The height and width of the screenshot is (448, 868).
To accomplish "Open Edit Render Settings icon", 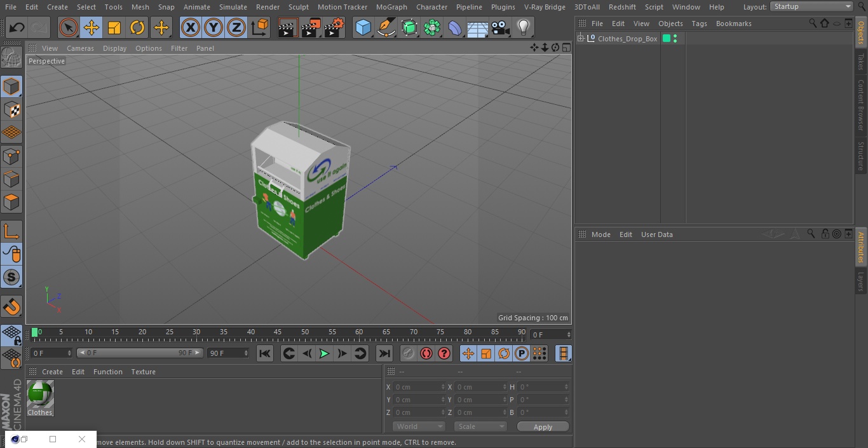I will (334, 27).
